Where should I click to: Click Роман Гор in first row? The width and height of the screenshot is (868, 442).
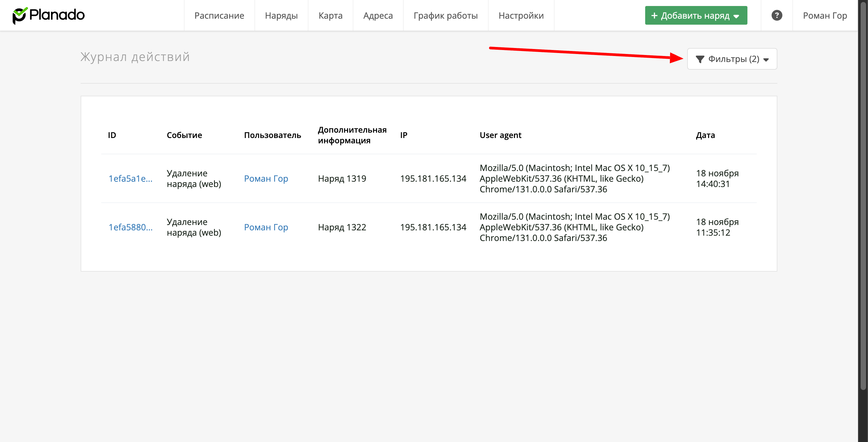[266, 179]
